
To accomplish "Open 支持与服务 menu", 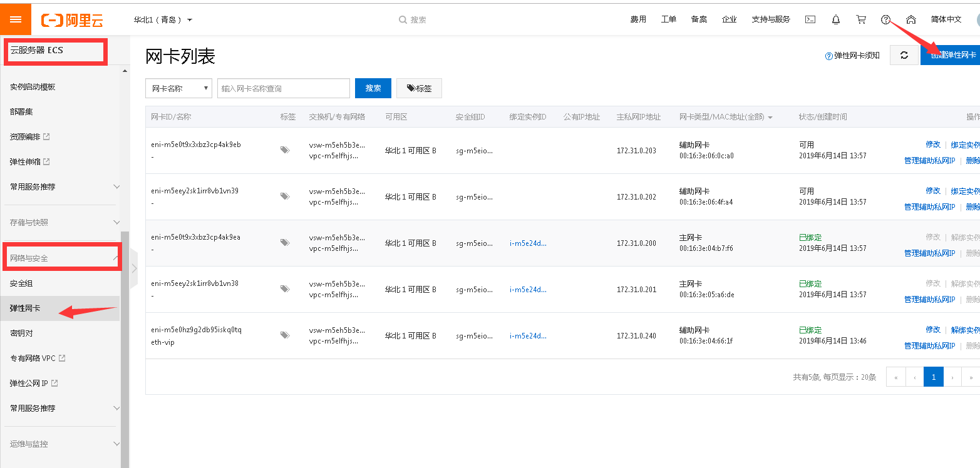I will point(771,19).
